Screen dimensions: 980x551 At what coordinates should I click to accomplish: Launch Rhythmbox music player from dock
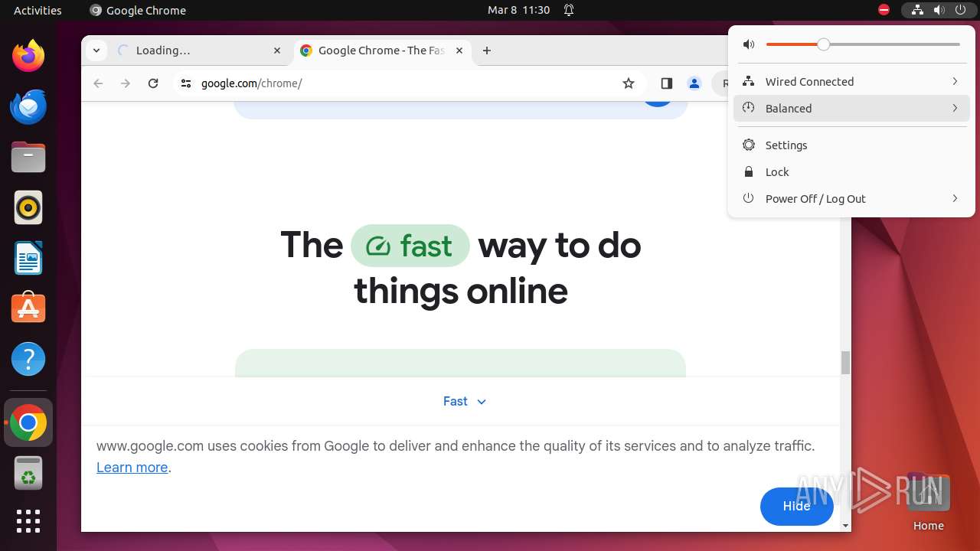(28, 207)
